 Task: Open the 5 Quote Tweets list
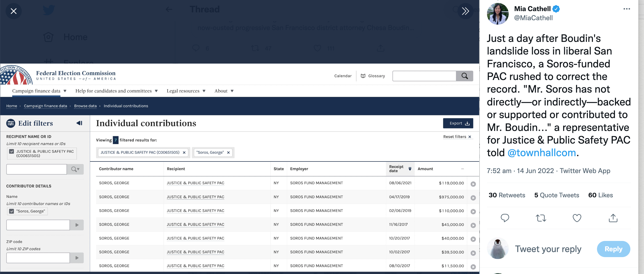557,195
